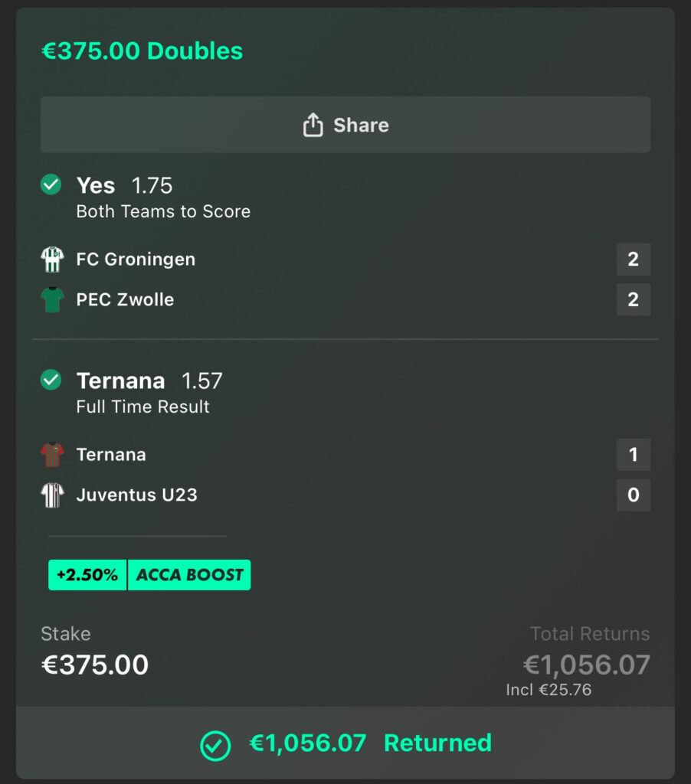This screenshot has height=784, width=691.
Task: Click the PEC Zwolle green jersey icon
Action: (x=52, y=299)
